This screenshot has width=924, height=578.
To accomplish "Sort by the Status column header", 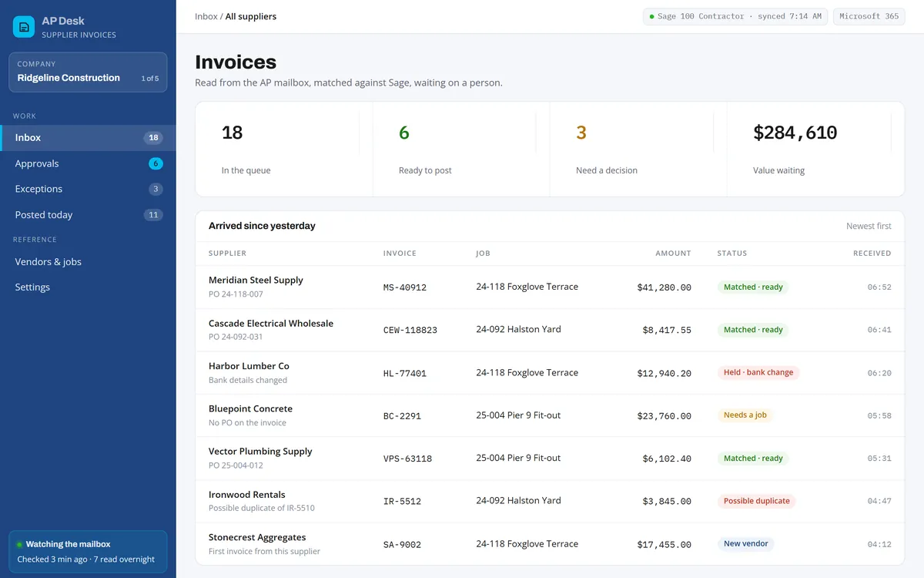I will click(732, 254).
